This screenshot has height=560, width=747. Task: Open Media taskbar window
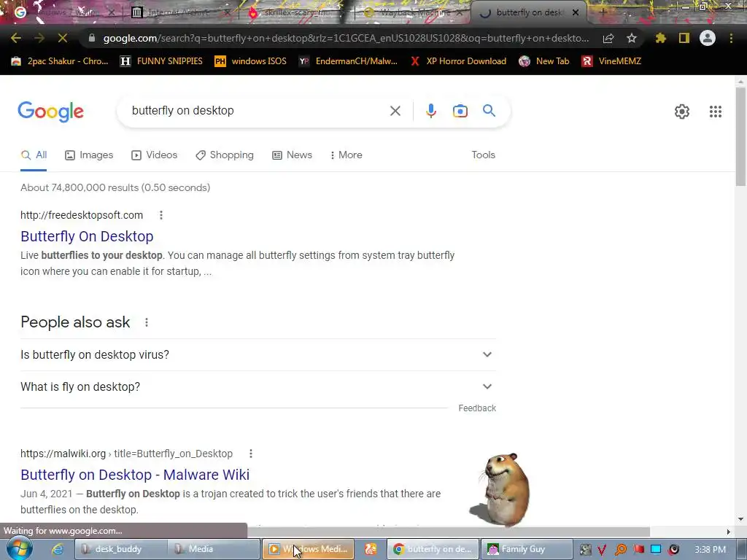pos(214,549)
